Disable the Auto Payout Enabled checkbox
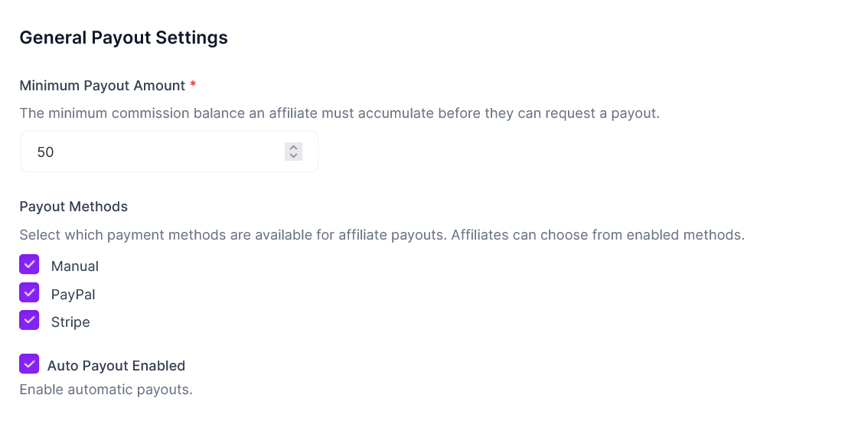This screenshot has width=868, height=421. (29, 364)
